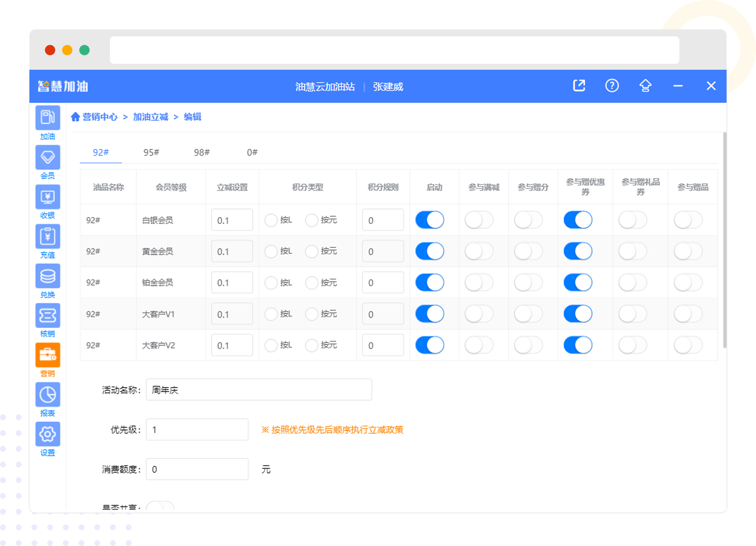Screen dimensions: 756x546
Task: Close app with the X icon
Action: 711,86
